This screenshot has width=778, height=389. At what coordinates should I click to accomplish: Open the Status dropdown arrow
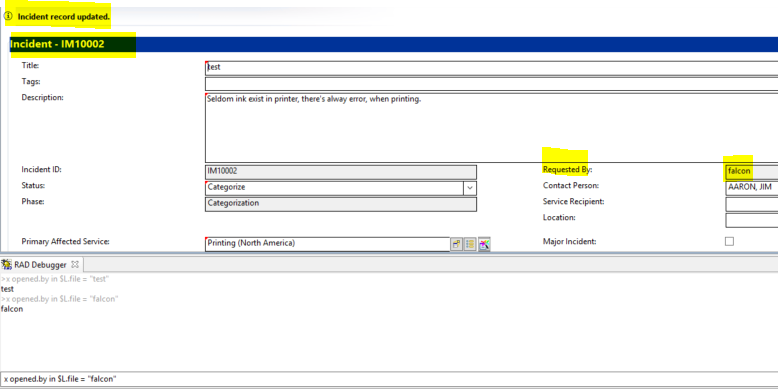coord(470,188)
